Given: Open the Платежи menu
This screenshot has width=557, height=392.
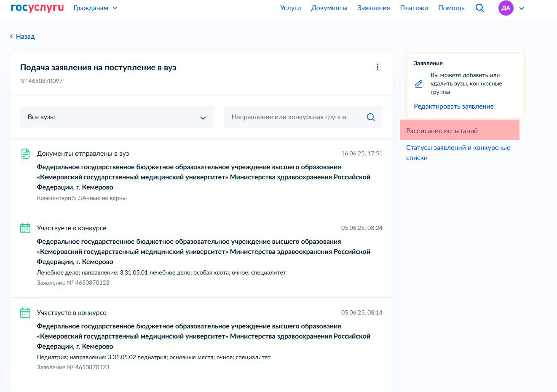Looking at the screenshot, I should click(x=414, y=8).
